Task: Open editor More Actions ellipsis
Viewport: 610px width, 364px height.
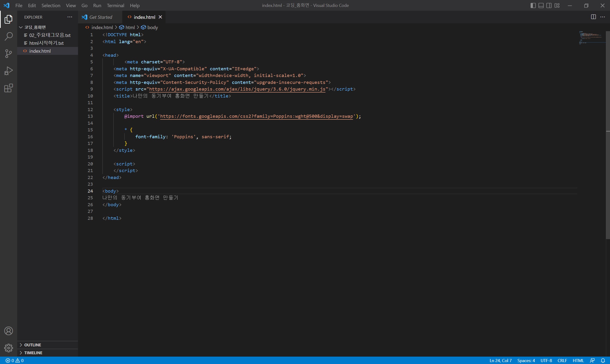Action: (603, 17)
